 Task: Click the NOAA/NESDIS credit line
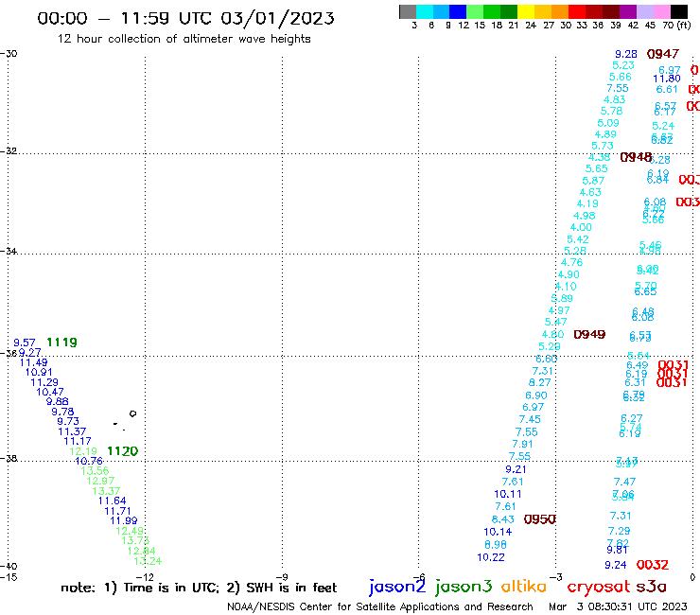380,606
